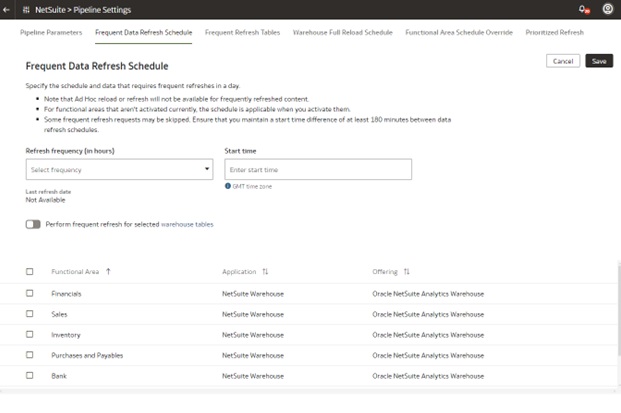Switch to Pipeline Parameters tab

(x=51, y=32)
